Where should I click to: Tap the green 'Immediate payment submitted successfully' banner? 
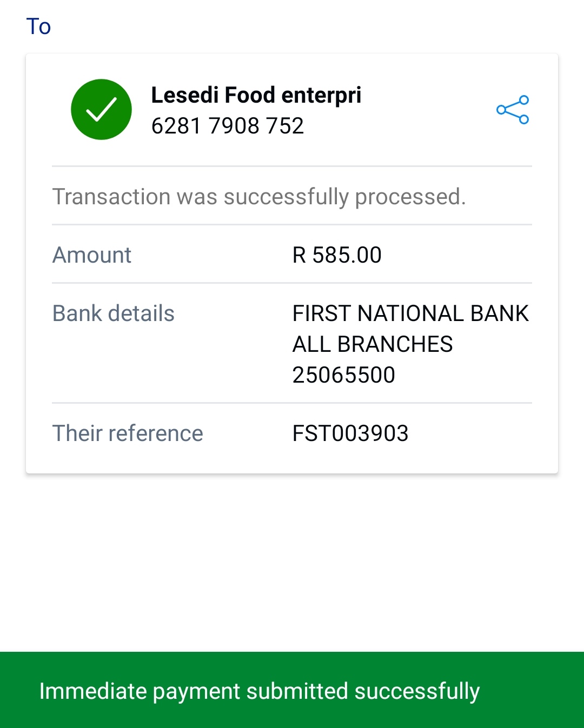[x=292, y=690]
